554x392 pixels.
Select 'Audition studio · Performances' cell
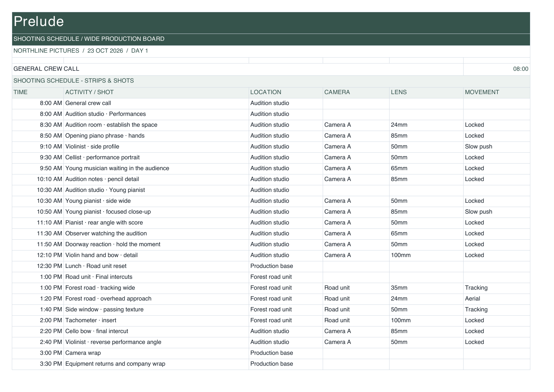point(156,114)
